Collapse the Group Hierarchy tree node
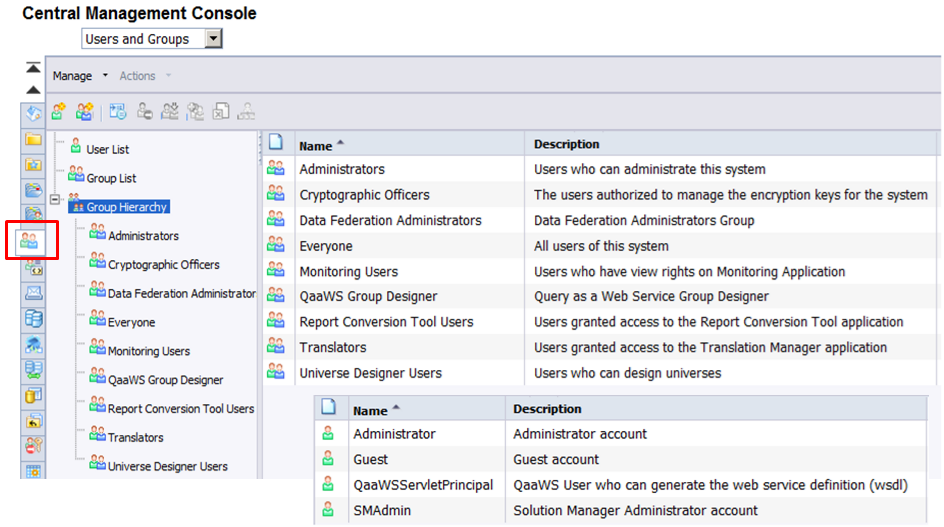 pyautogui.click(x=56, y=199)
